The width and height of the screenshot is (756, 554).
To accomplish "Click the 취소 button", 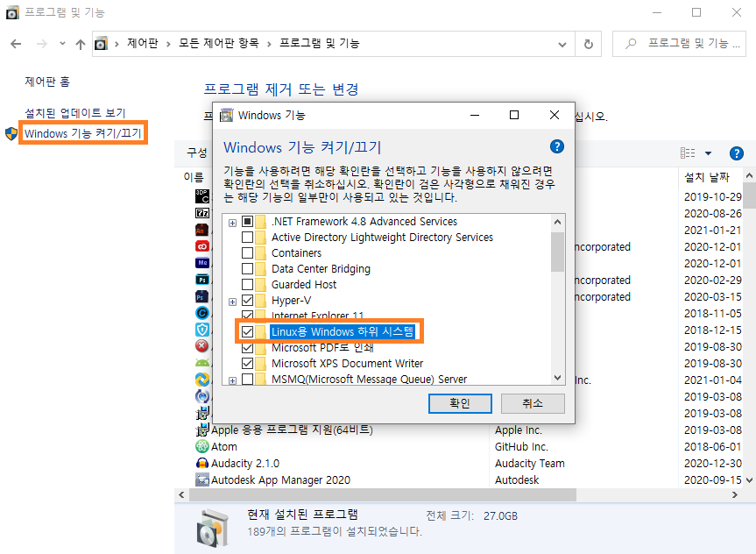I will click(x=533, y=403).
